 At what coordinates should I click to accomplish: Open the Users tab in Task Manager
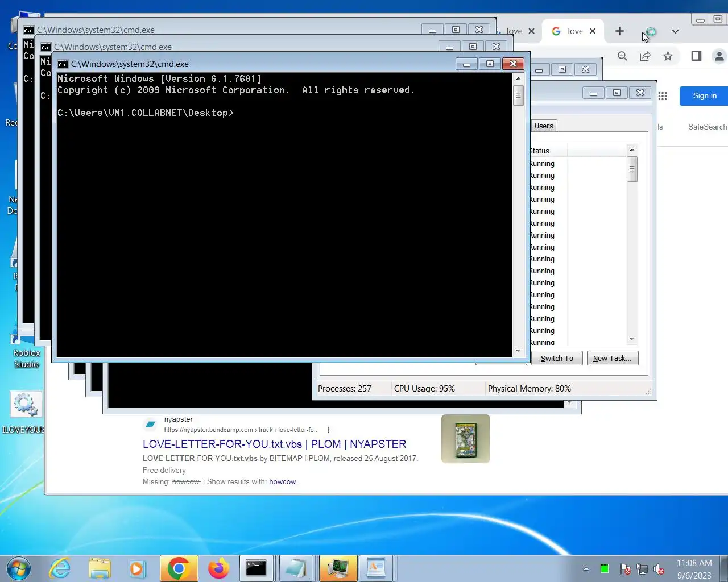tap(544, 126)
